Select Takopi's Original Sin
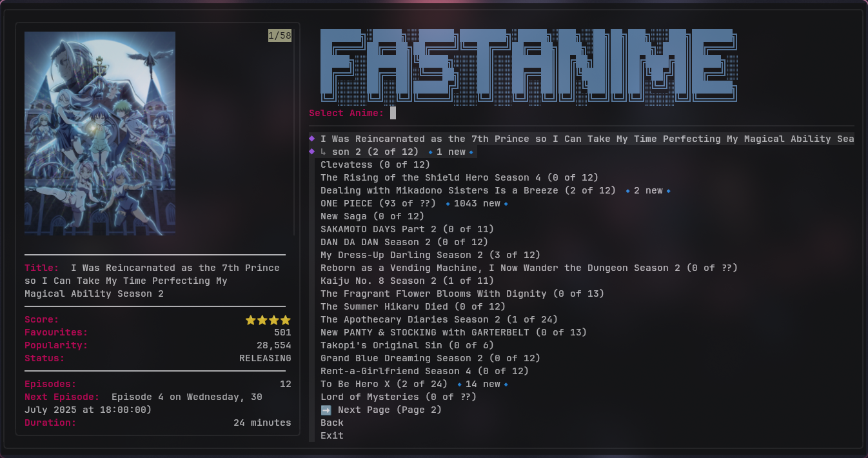 click(x=408, y=346)
